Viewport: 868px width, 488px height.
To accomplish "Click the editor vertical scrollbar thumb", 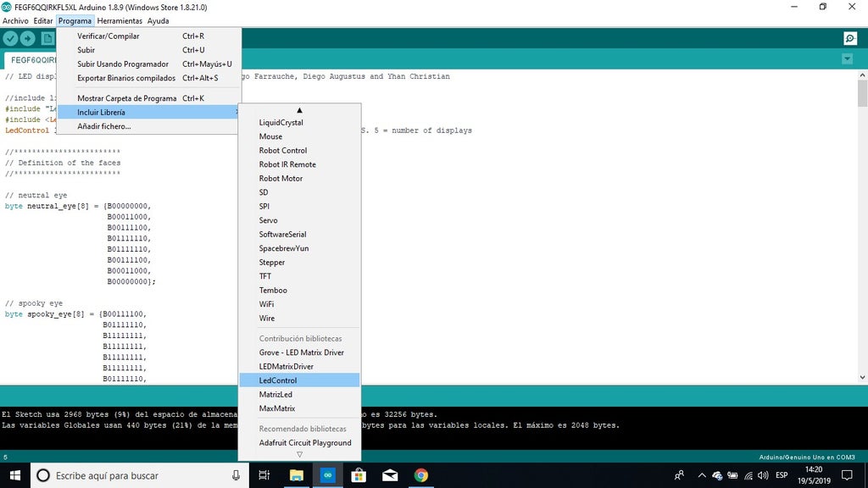I will click(862, 93).
